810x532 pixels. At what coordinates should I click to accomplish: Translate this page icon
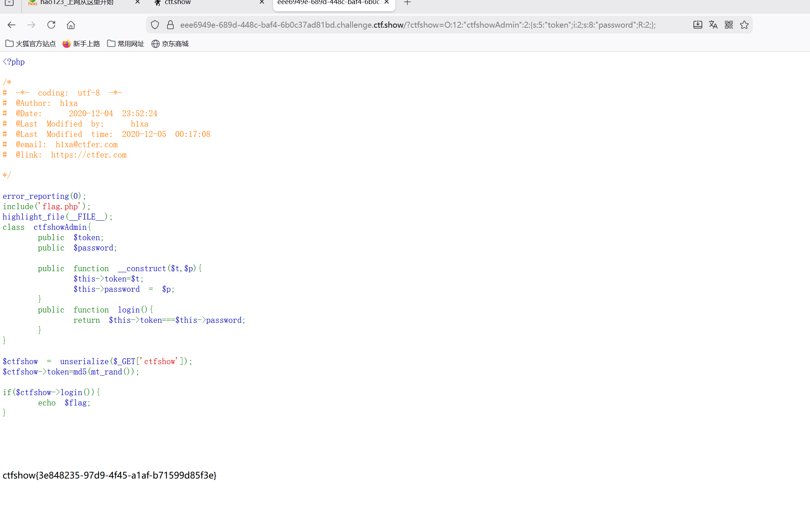713,25
